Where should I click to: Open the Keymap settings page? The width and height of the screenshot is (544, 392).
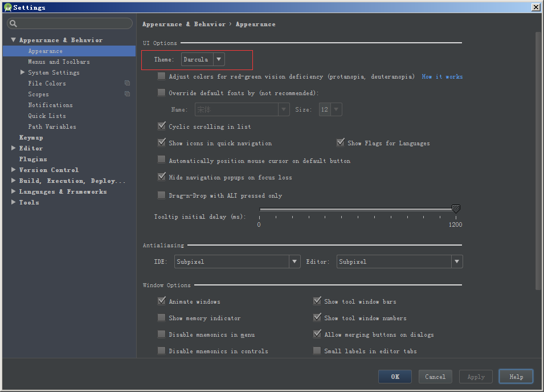tap(31, 137)
